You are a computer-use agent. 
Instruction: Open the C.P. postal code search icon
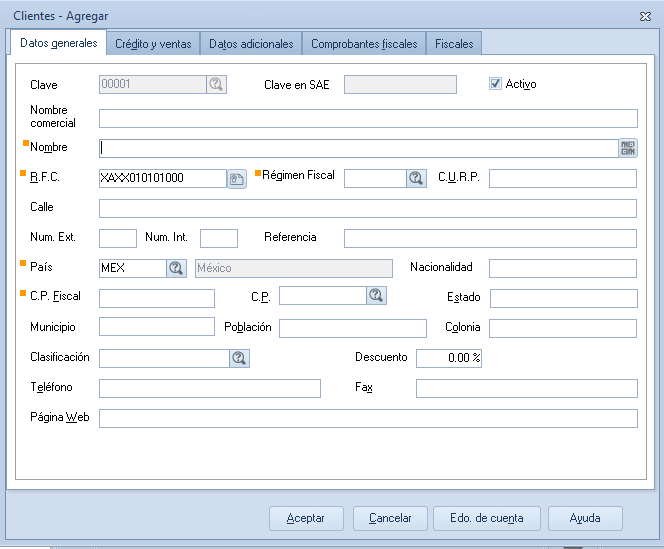tap(376, 295)
